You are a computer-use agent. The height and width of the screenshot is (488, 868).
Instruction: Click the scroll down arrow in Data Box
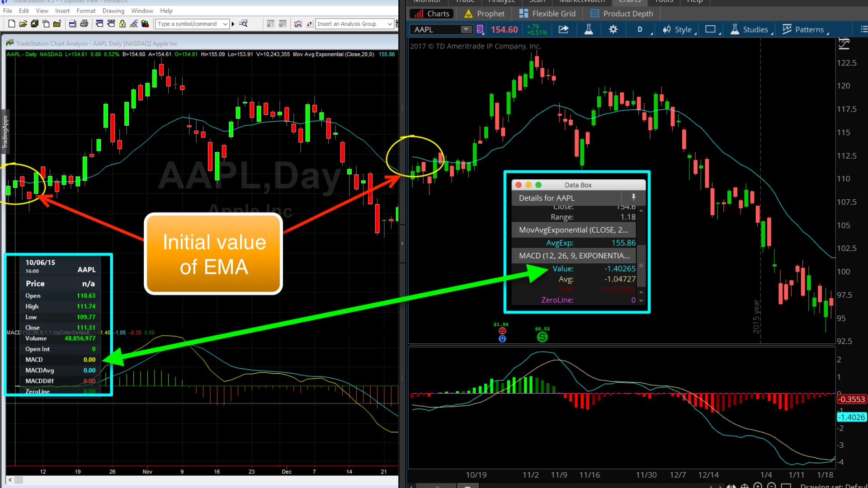pyautogui.click(x=641, y=300)
